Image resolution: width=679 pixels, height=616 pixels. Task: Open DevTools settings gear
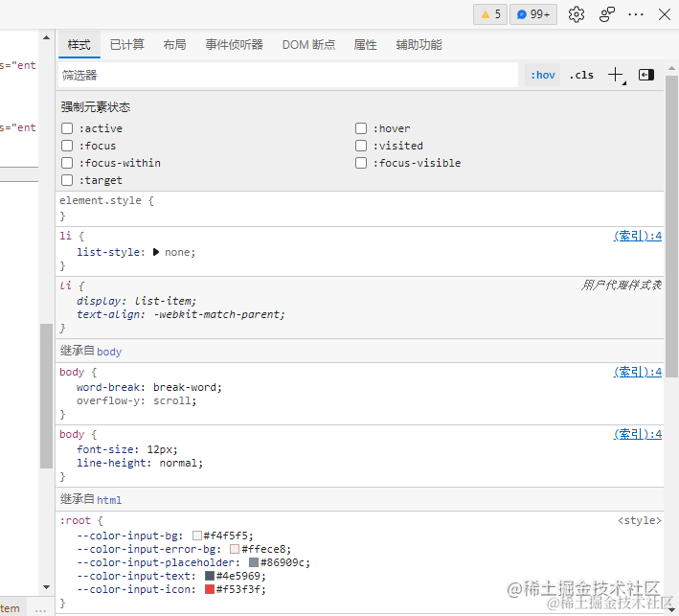pos(576,14)
